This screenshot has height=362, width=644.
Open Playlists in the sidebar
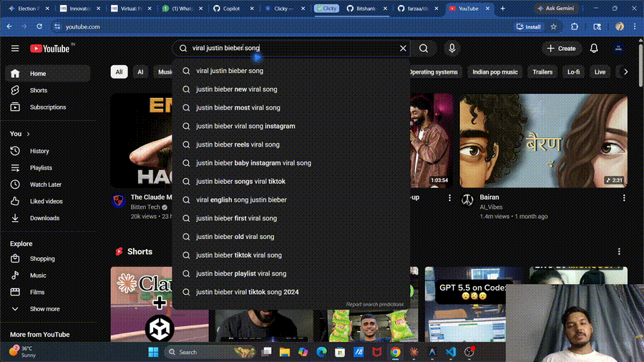(x=47, y=168)
